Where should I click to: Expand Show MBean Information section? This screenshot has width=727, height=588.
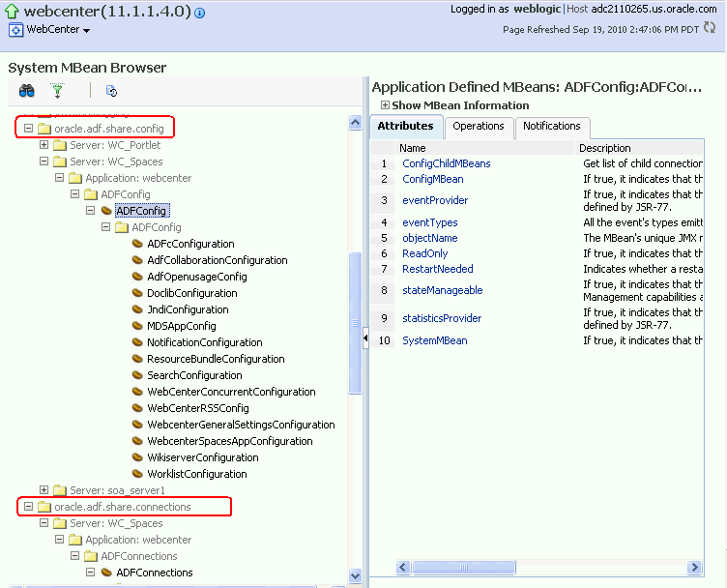point(385,104)
